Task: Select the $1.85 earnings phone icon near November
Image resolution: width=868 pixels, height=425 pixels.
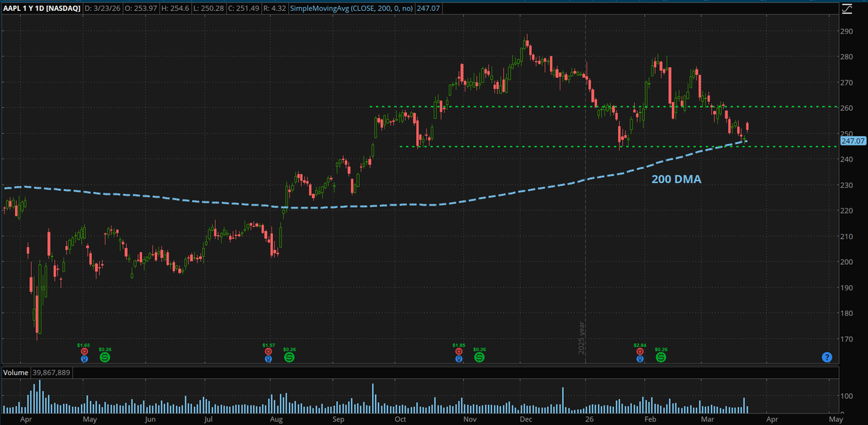Action: [459, 351]
